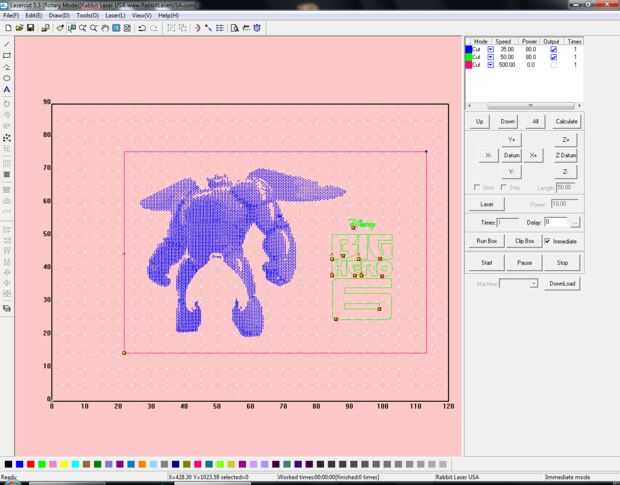The height and width of the screenshot is (485, 620).
Task: Click the Undo arrow icon
Action: (142, 28)
